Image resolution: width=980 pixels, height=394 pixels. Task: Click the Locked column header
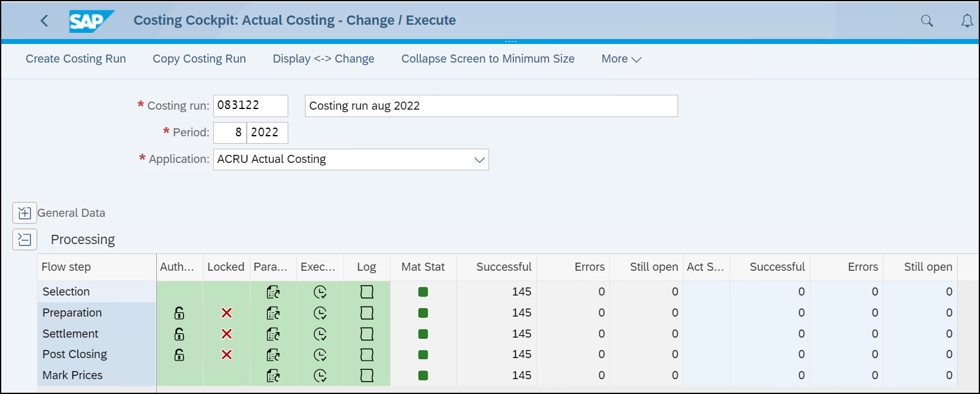226,267
